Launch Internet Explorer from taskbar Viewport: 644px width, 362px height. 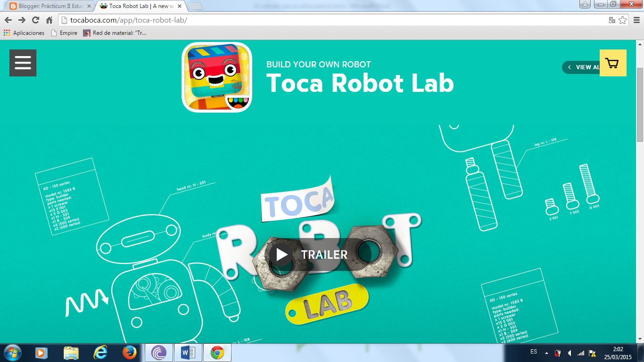(100, 353)
